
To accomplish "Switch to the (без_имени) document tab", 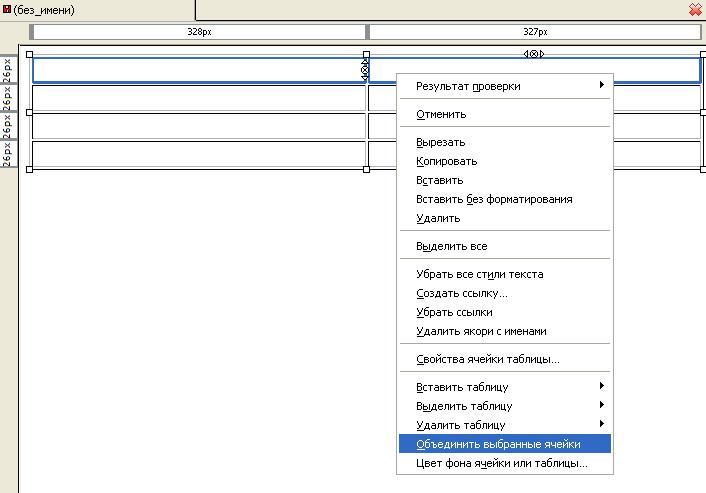I will (97, 10).
